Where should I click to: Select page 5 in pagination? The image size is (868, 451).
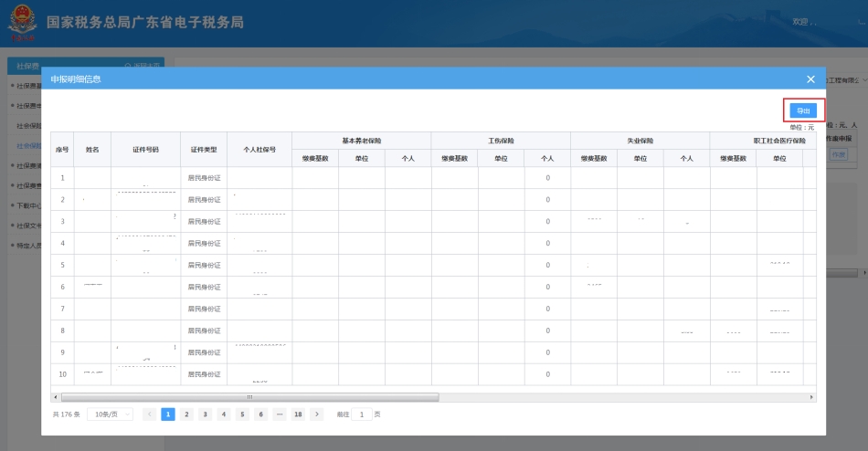coord(242,414)
